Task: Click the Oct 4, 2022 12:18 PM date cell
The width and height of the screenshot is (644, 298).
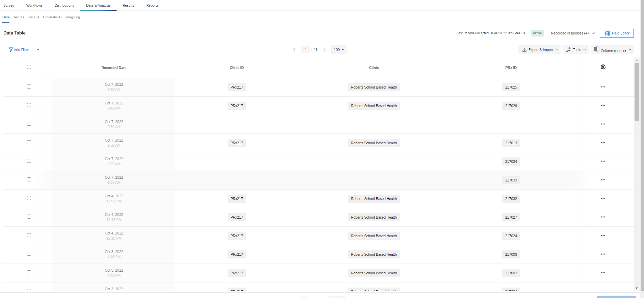Action: click(x=114, y=236)
